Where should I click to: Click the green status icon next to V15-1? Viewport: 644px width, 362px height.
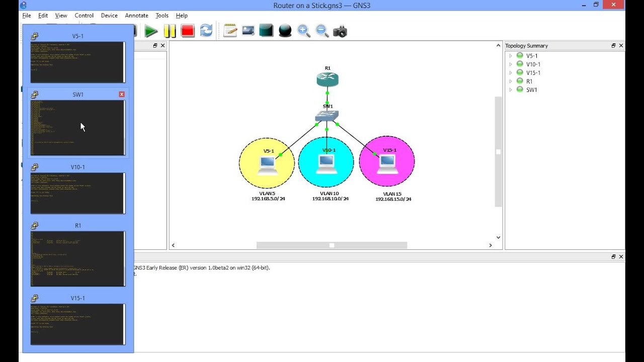point(520,72)
